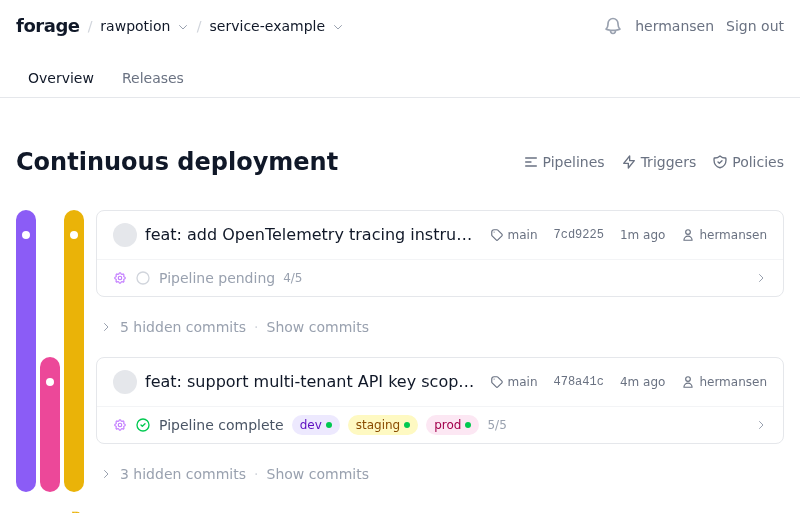This screenshot has height=513, width=800.
Task: Click the Sign out link
Action: coord(755,26)
